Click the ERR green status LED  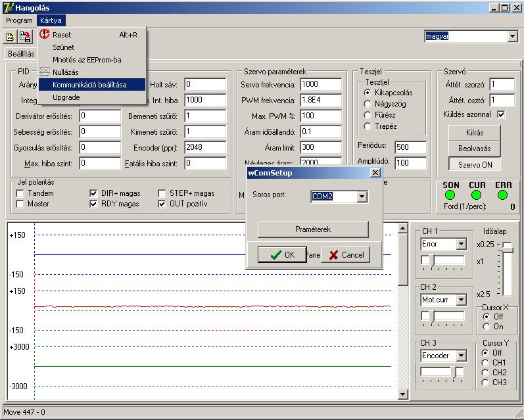pyautogui.click(x=503, y=195)
